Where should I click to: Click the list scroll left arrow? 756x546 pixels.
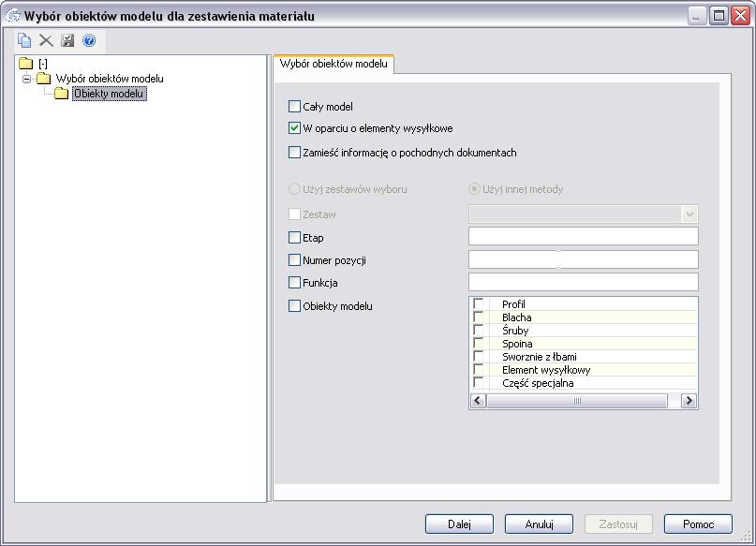click(x=478, y=401)
